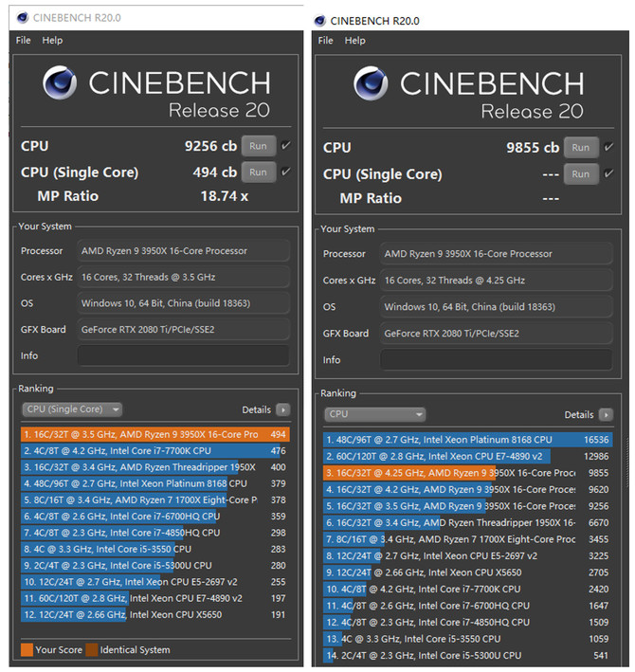Viewport: 635px width, 672px height.
Task: Click Details arrow icon in left ranking panel
Action: 282,409
